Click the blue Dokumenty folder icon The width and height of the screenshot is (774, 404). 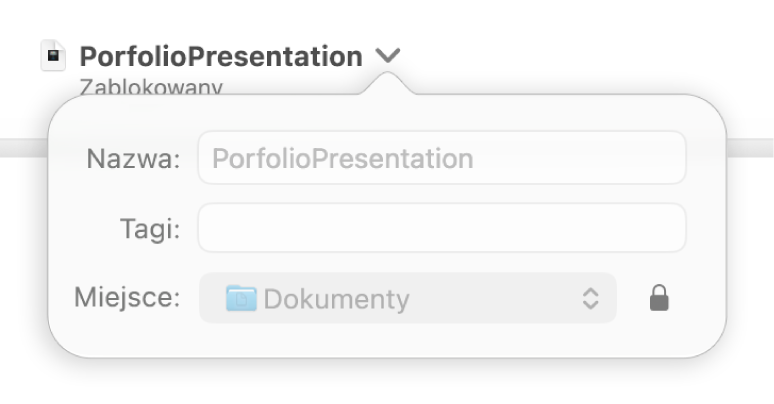point(241,298)
